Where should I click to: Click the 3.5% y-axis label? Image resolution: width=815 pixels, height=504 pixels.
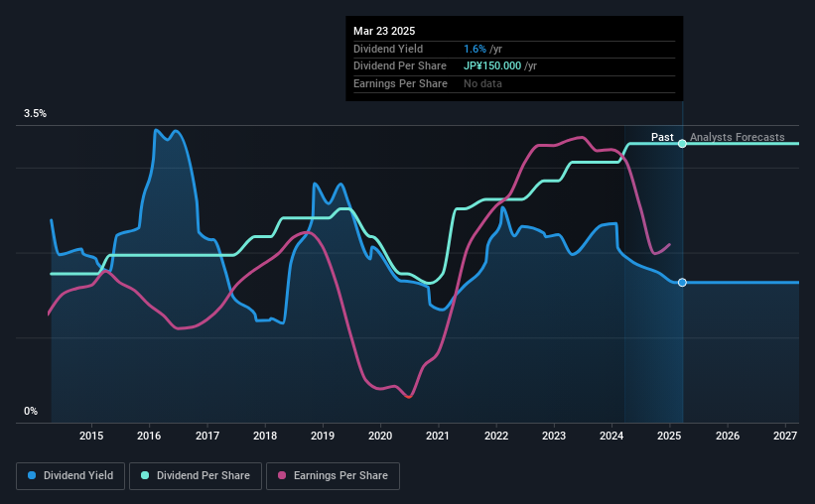(35, 113)
